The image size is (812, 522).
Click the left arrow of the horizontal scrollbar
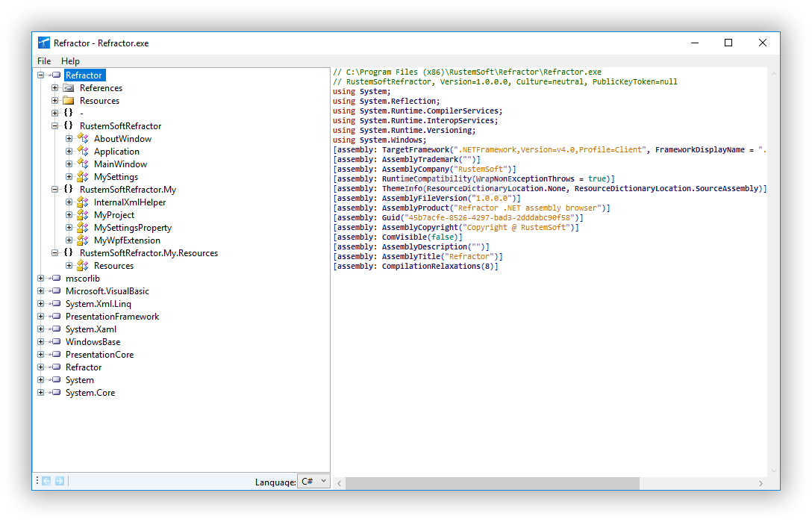(339, 483)
